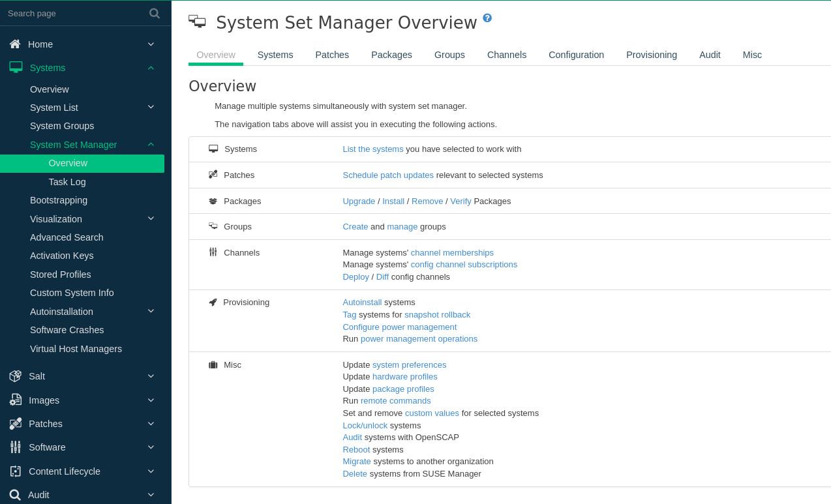Open Task Log in the sidebar
This screenshot has width=831, height=504.
pyautogui.click(x=67, y=182)
